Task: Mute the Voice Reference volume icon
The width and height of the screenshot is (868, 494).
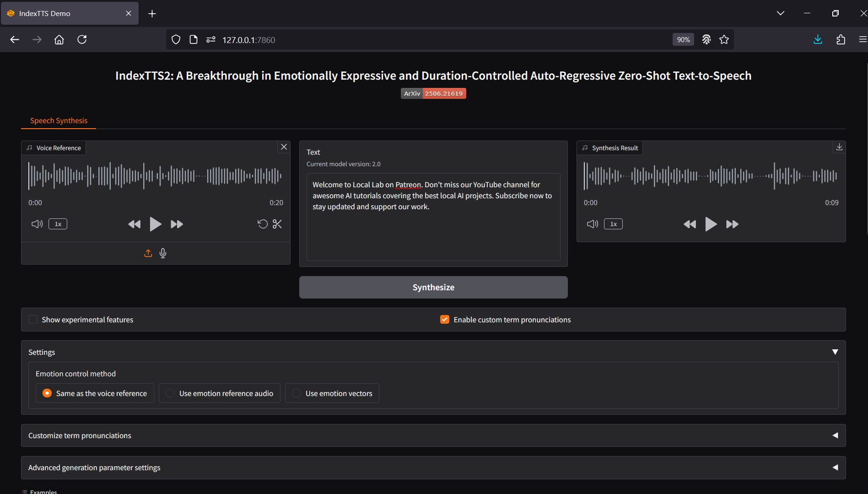Action: [37, 224]
